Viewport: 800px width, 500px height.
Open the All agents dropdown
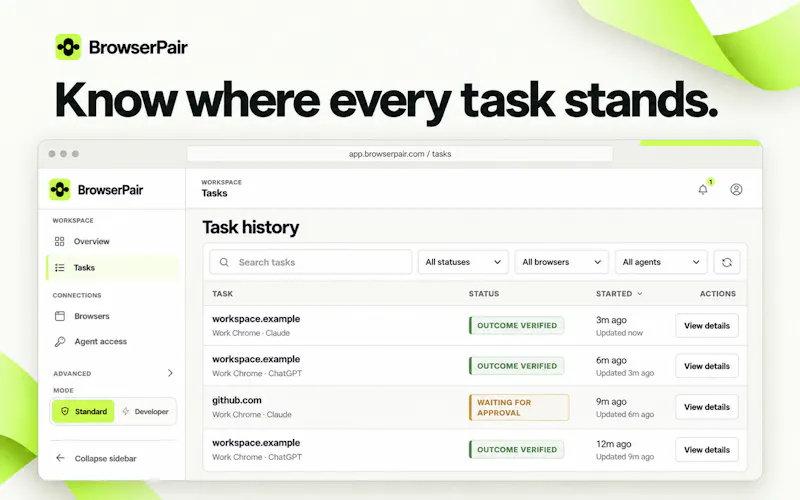[661, 262]
